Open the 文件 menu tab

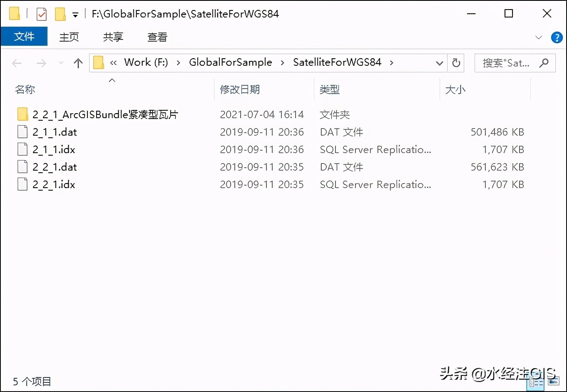(x=24, y=37)
